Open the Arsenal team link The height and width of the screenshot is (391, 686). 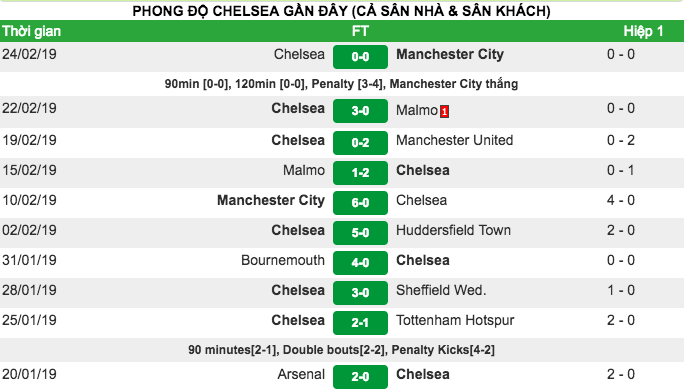301,374
